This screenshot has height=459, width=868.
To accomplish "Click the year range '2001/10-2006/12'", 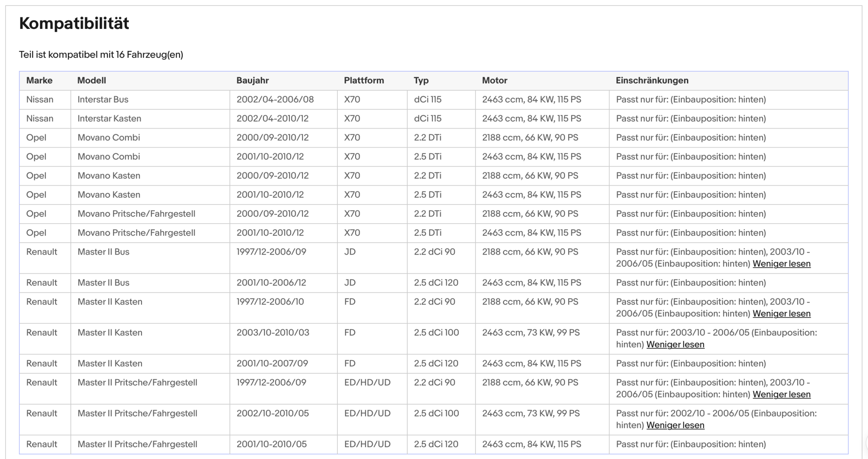I will 271,283.
